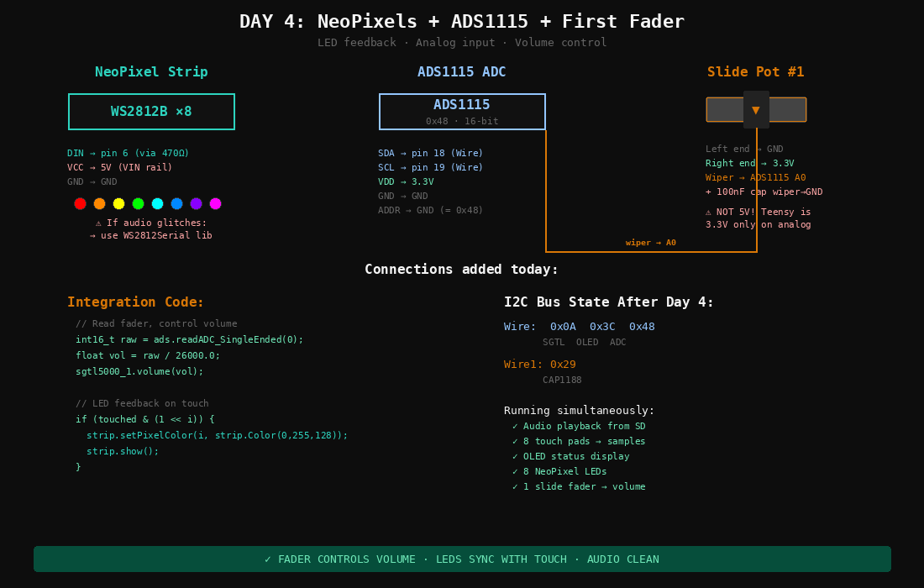Click the 'Slide Pot #1' heading
924x588 pixels.
[x=755, y=72]
